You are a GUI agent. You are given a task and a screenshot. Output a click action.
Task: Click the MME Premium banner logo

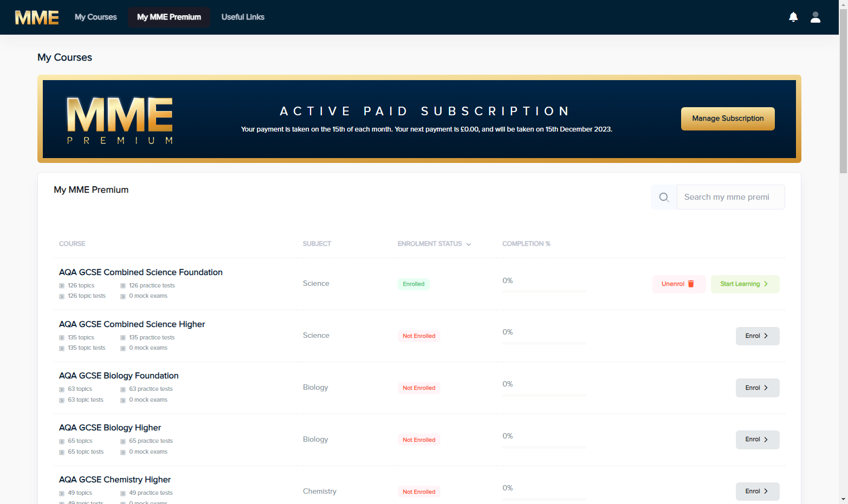pyautogui.click(x=120, y=120)
